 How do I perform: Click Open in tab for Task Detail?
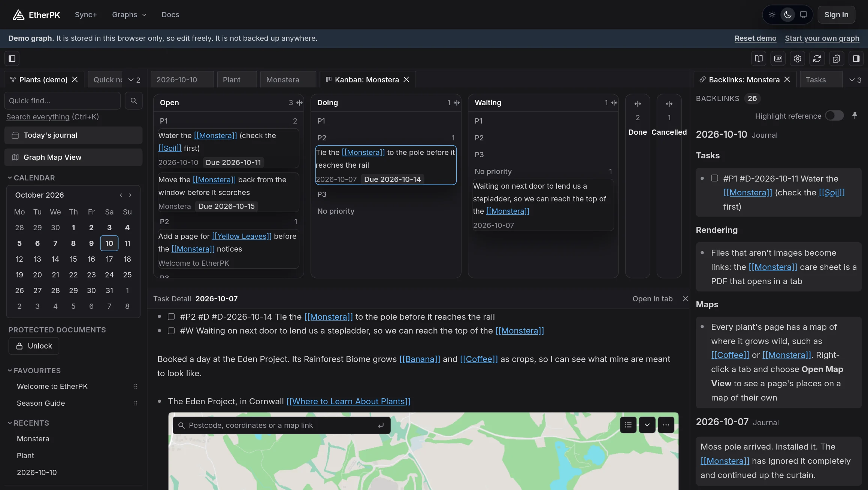652,299
